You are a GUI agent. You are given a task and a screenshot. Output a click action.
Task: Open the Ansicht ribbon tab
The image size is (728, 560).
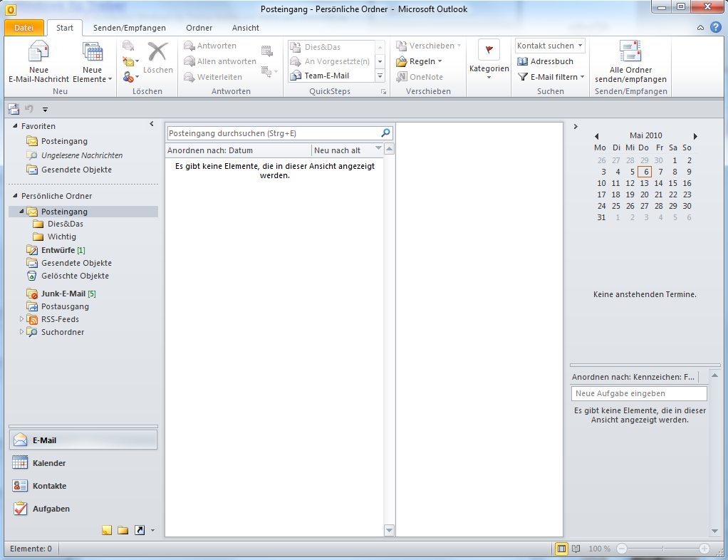click(x=245, y=28)
